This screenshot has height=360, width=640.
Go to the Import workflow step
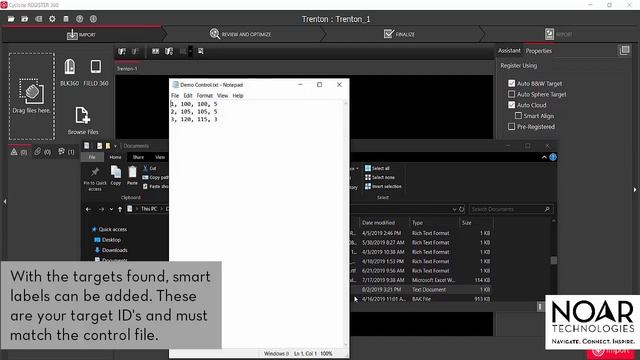(x=81, y=34)
